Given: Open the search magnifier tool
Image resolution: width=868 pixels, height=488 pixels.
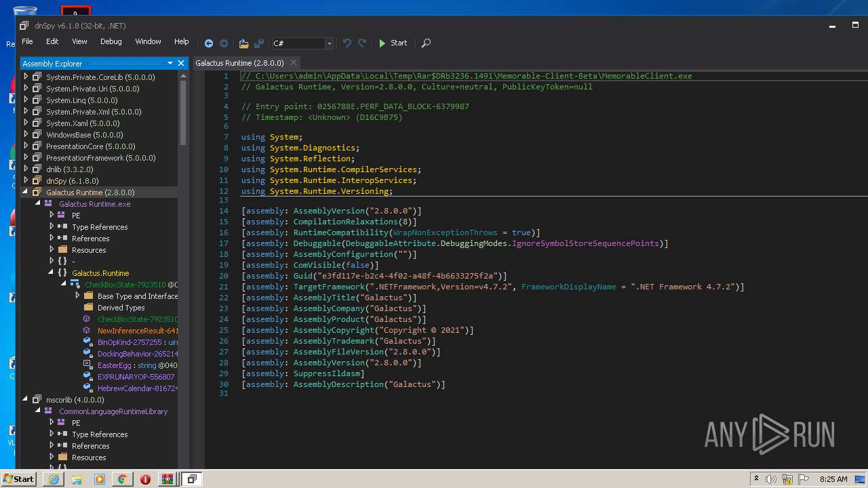Looking at the screenshot, I should pyautogui.click(x=426, y=43).
